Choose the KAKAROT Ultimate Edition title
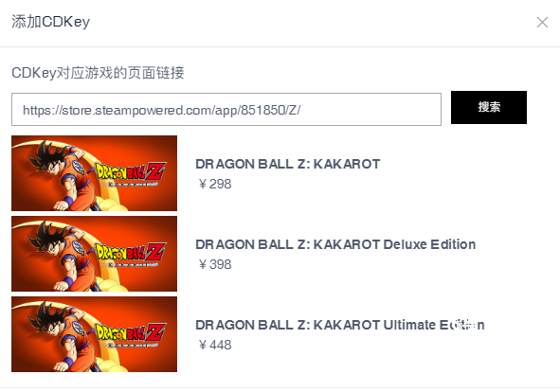 pyautogui.click(x=340, y=325)
